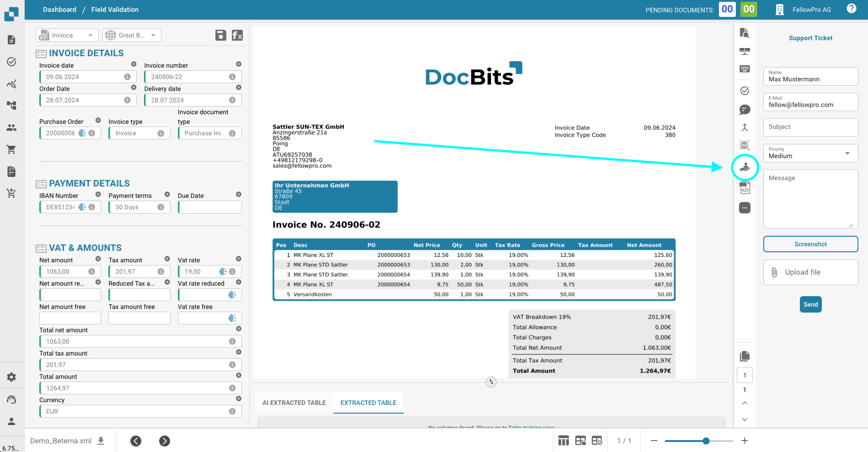Select the EXTRACTED TABLE tab

point(368,403)
